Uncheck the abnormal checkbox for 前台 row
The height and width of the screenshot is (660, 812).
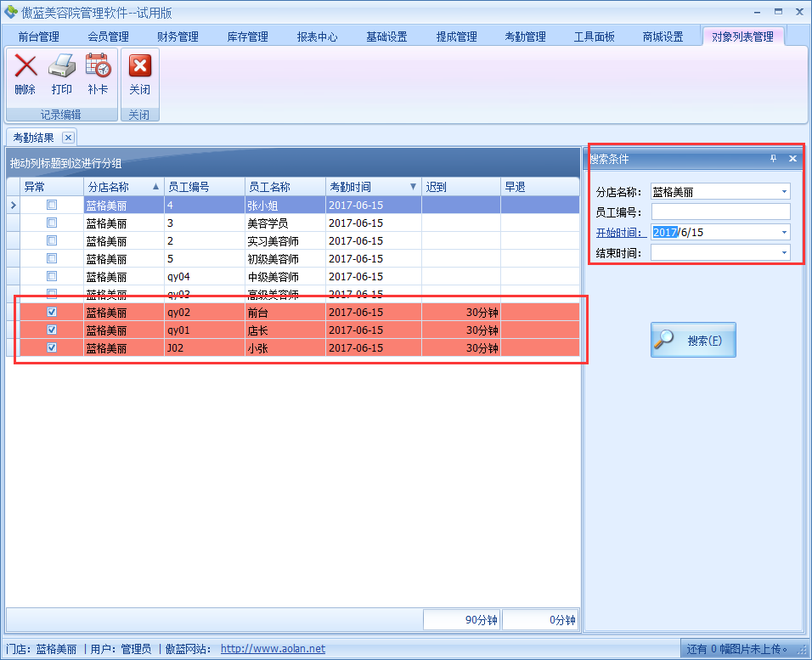(52, 312)
